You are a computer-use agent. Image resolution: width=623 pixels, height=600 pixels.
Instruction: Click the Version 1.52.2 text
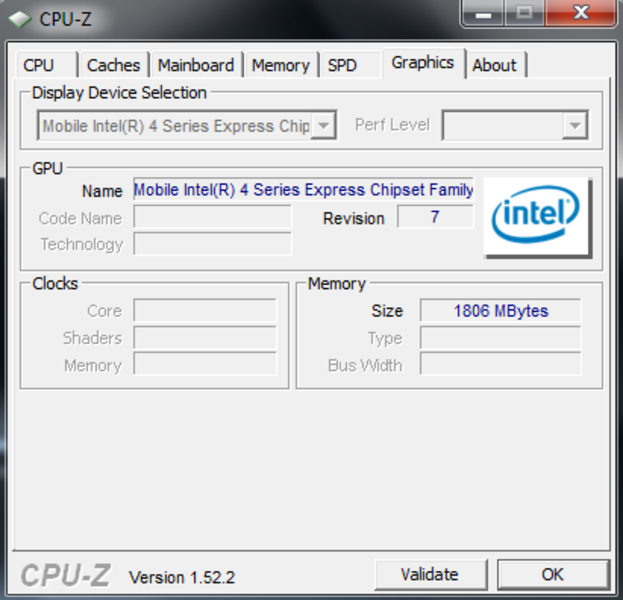182,577
